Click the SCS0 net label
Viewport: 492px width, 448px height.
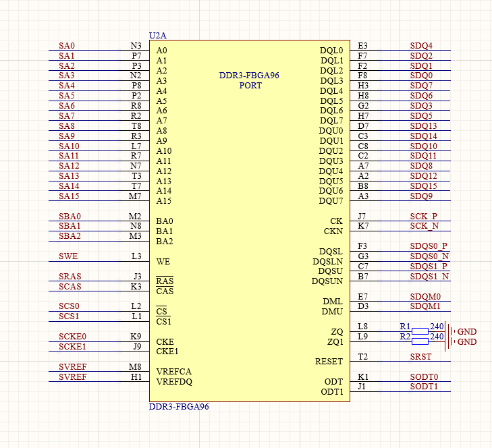point(69,306)
